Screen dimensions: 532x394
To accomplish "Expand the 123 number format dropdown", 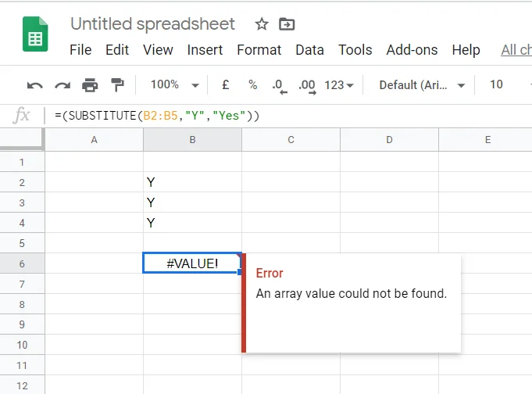I will (x=339, y=84).
